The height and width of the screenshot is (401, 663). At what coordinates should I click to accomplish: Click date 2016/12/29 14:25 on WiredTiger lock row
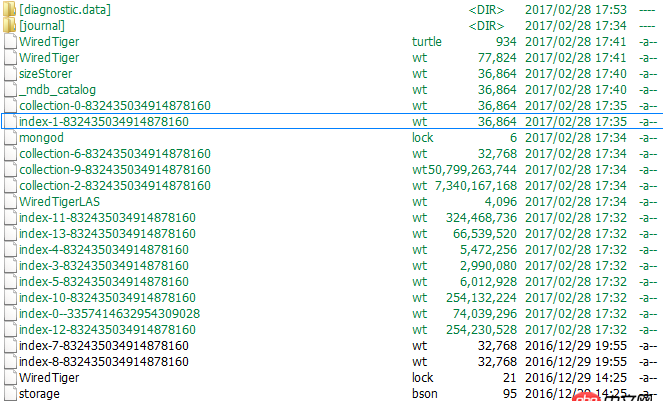click(x=576, y=378)
